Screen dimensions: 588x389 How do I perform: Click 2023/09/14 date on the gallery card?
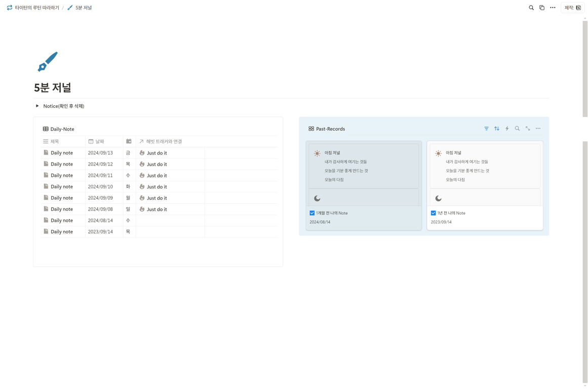pyautogui.click(x=441, y=222)
